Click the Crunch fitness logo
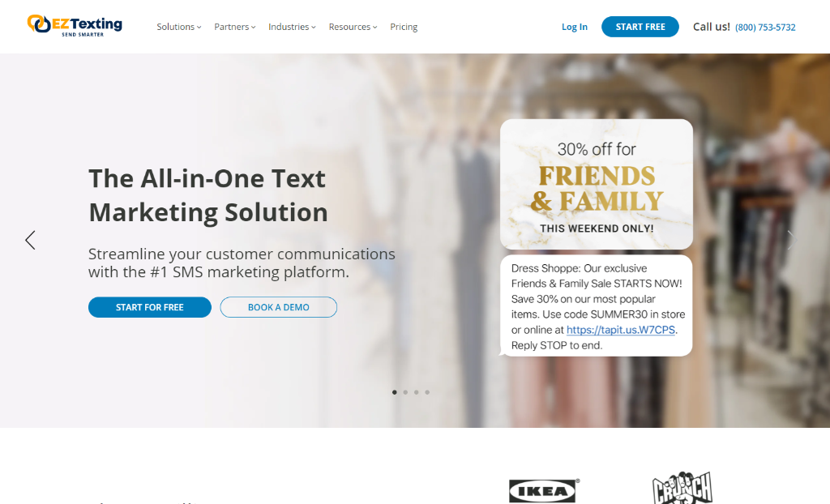The height and width of the screenshot is (504, 830). (x=682, y=488)
